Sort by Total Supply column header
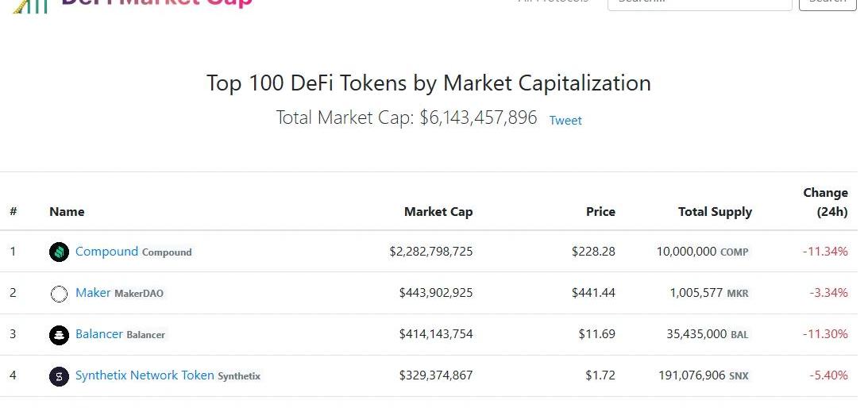 (x=715, y=212)
